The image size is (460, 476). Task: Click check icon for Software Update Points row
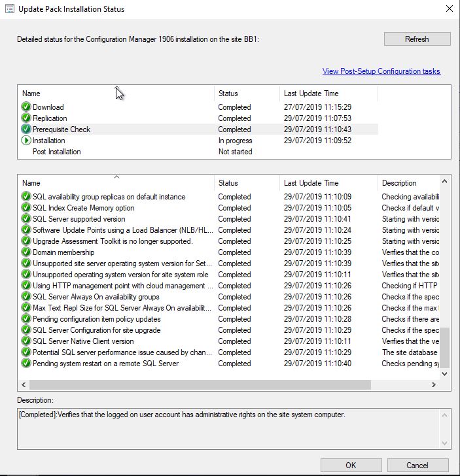[x=26, y=229]
